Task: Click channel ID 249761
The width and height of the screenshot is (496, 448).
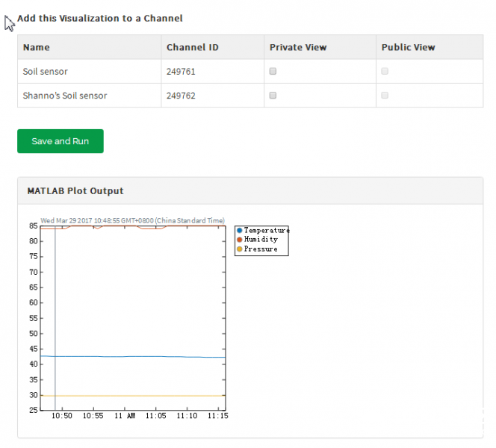Action: 181,72
